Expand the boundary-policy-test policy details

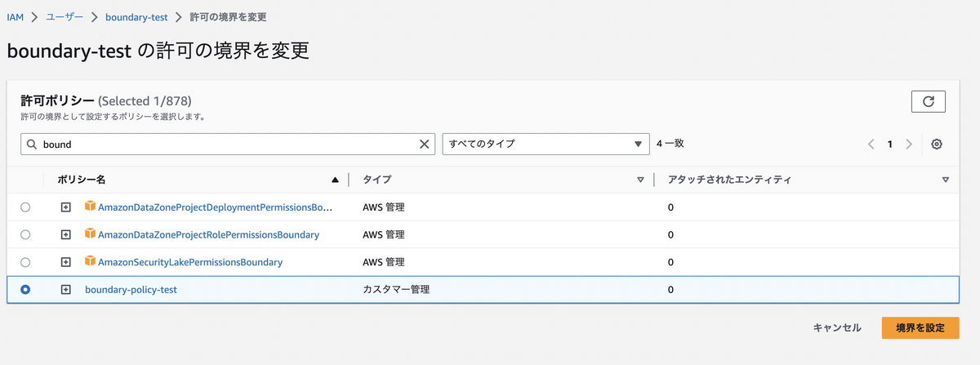click(x=66, y=289)
